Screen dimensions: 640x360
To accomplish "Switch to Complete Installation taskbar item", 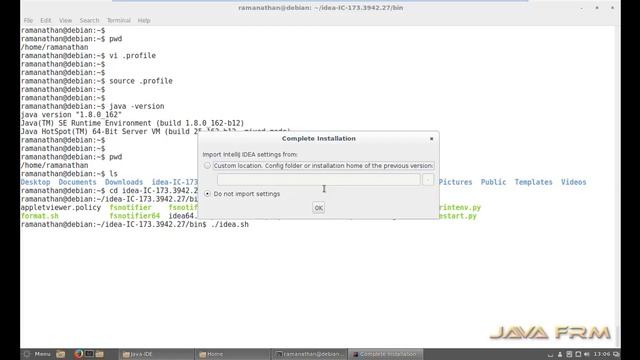I will click(x=386, y=354).
